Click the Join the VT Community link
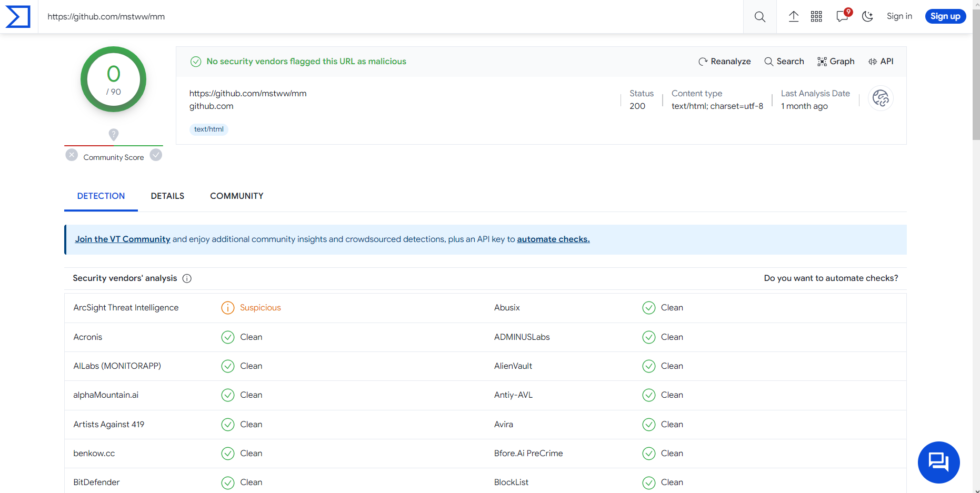Viewport: 980px width, 493px height. click(x=123, y=239)
